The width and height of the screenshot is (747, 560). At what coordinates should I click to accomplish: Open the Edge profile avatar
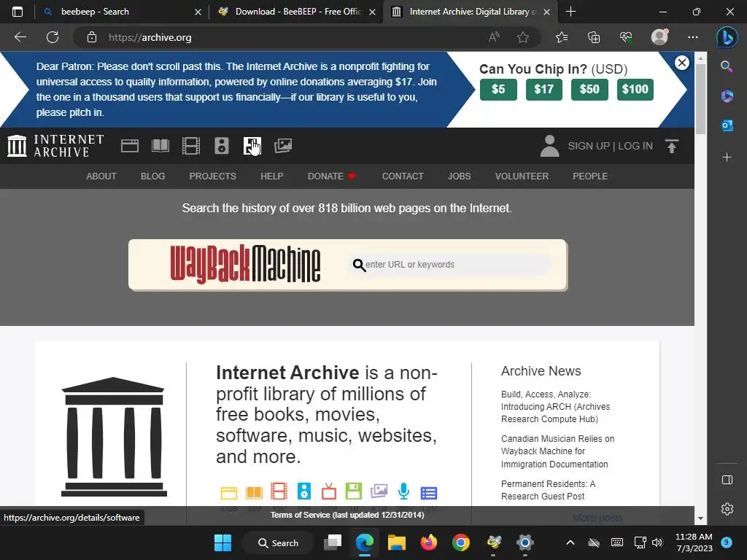point(659,37)
